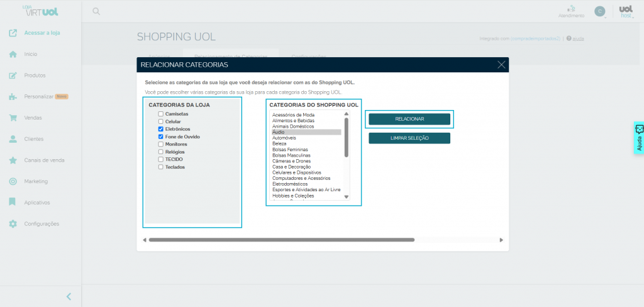Click the LIMPAR SELEÇÃO button
The image size is (644, 307).
point(409,138)
